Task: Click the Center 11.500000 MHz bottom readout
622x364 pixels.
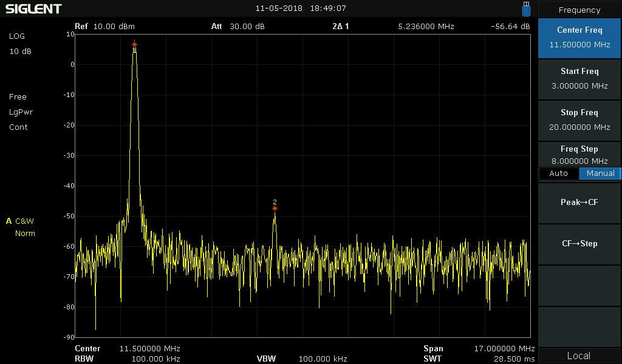Action: coord(128,349)
